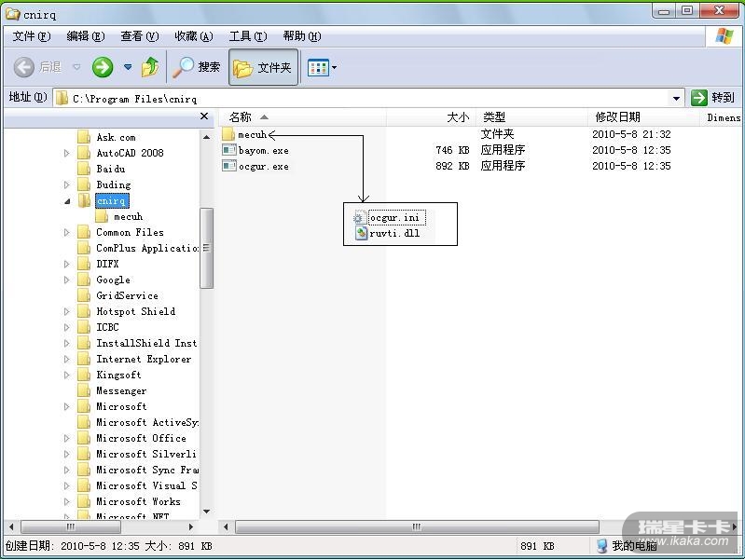Click the Back (后退) arrow button

[x=23, y=67]
